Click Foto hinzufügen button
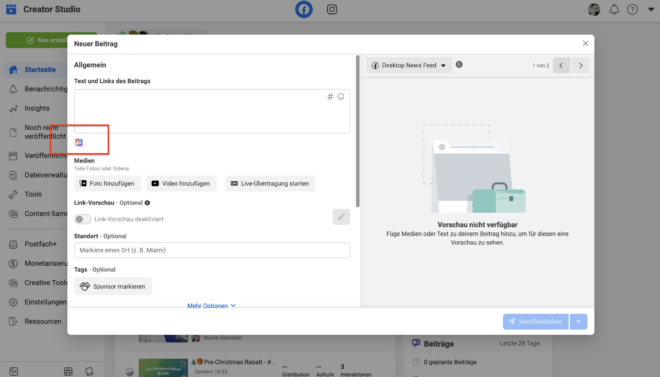The width and height of the screenshot is (660, 377). 107,183
